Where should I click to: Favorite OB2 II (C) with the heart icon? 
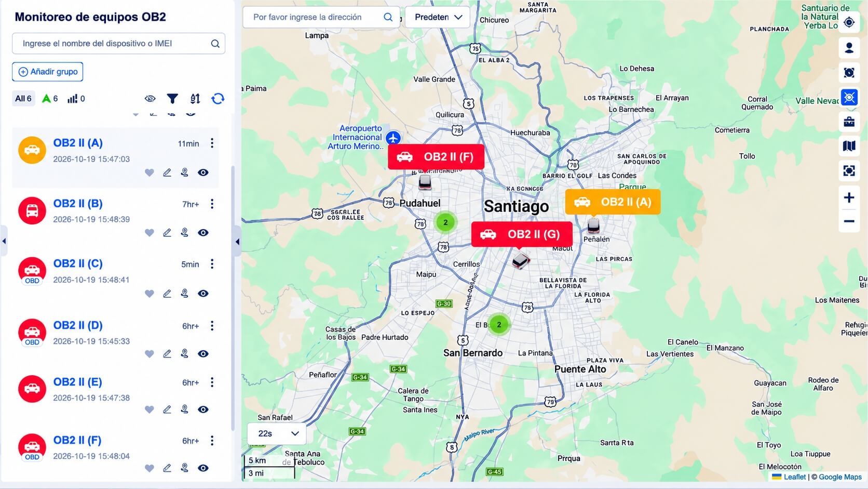coord(150,294)
